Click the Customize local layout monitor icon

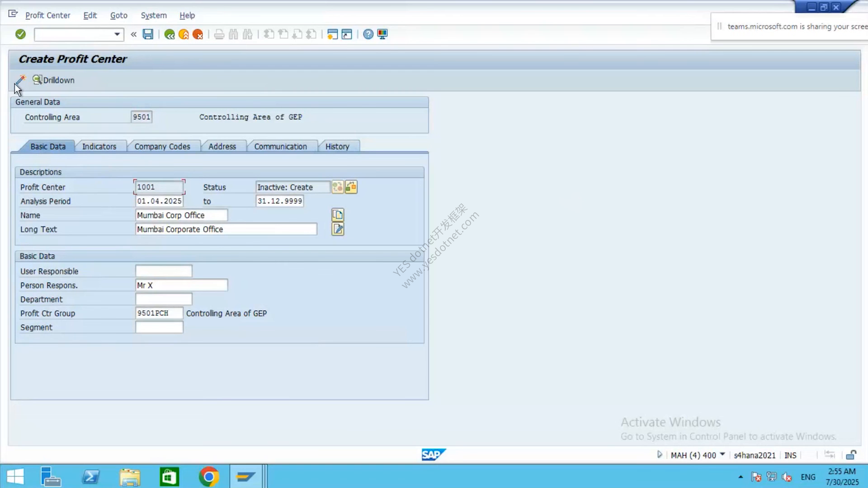pyautogui.click(x=382, y=34)
